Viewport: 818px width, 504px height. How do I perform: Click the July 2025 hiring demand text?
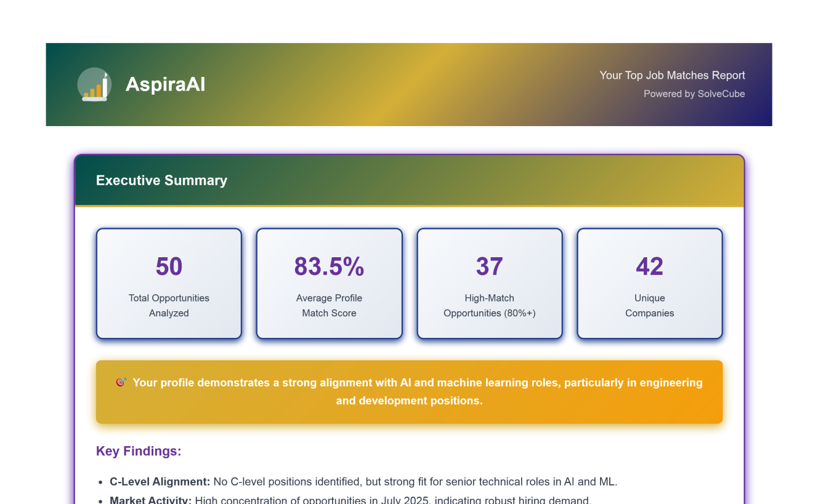[393, 500]
